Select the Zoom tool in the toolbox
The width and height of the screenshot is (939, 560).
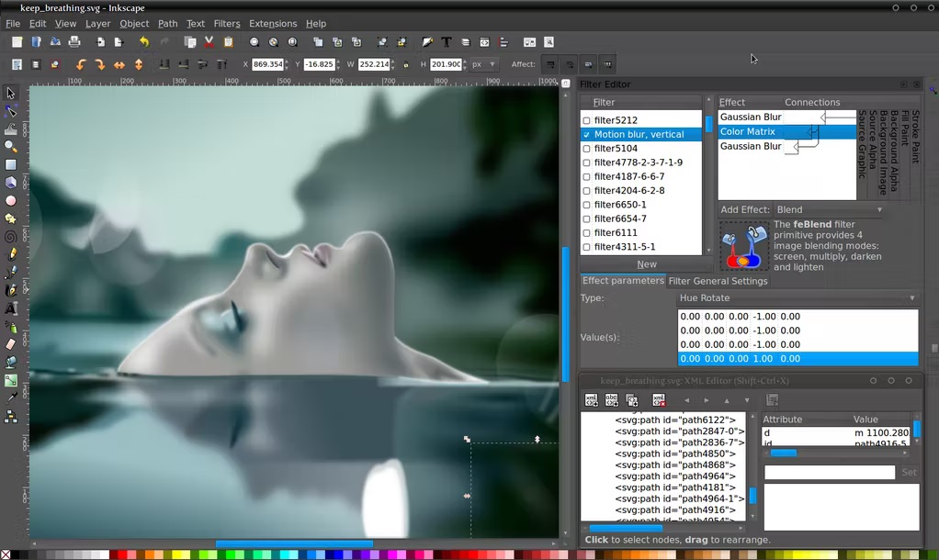(11, 147)
